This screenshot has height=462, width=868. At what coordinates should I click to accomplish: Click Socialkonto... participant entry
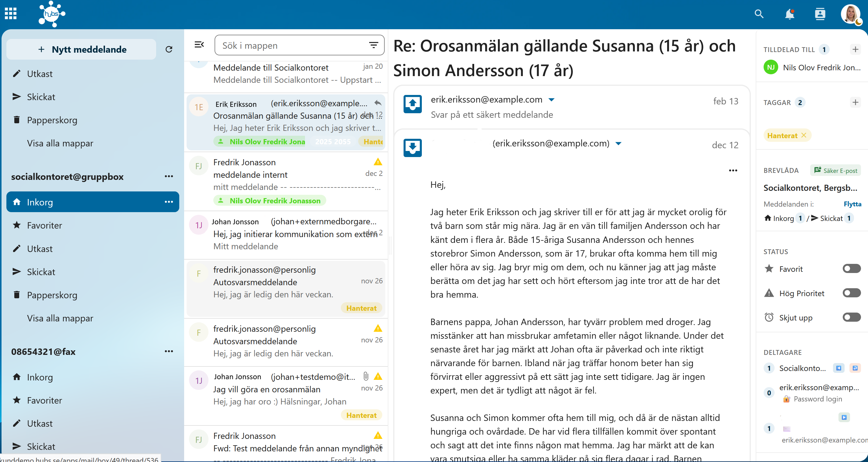pyautogui.click(x=802, y=368)
